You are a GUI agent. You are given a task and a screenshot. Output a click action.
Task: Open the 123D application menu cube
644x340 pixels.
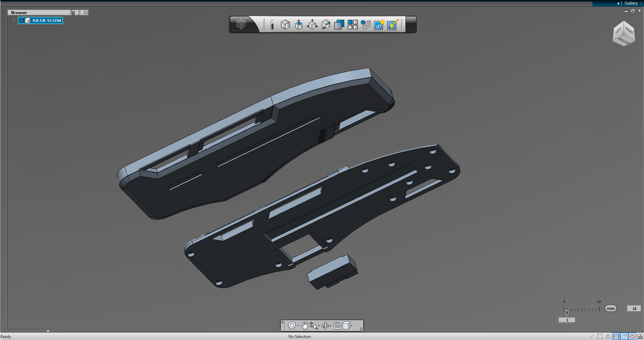(x=241, y=24)
